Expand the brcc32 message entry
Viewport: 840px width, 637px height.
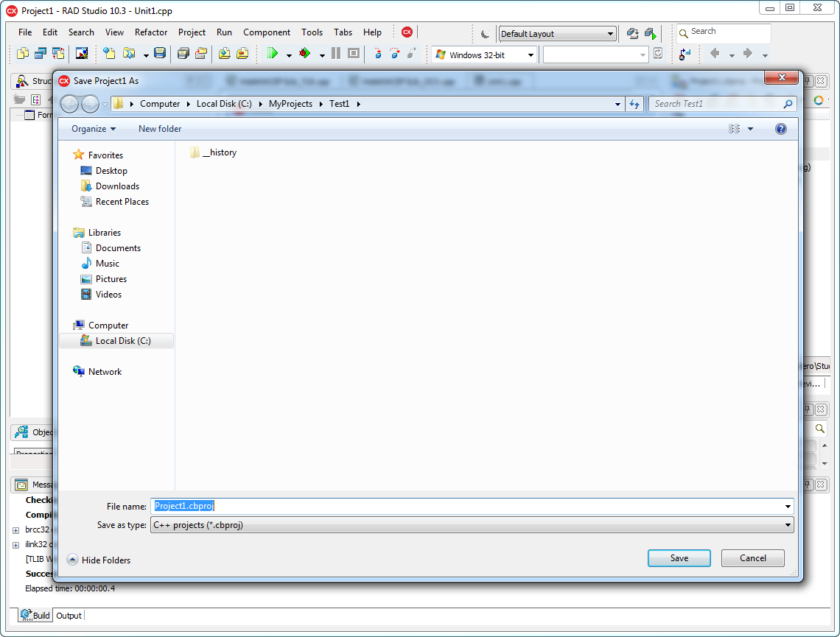coord(16,530)
